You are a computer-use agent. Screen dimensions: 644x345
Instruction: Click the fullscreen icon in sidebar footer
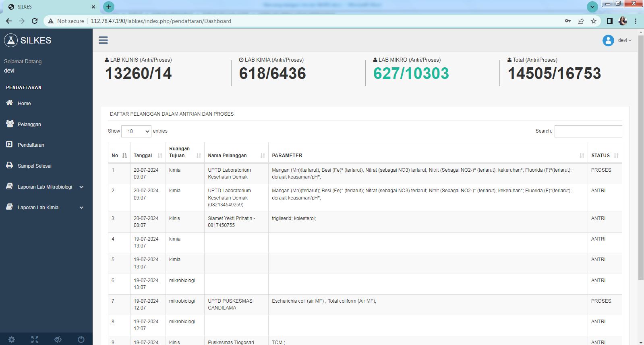click(x=35, y=339)
